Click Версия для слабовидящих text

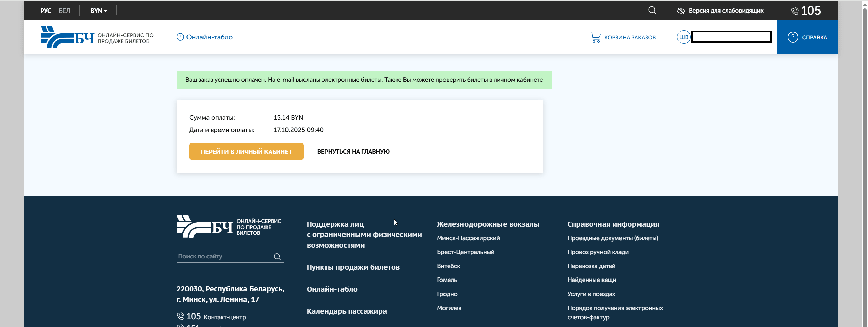click(x=726, y=11)
